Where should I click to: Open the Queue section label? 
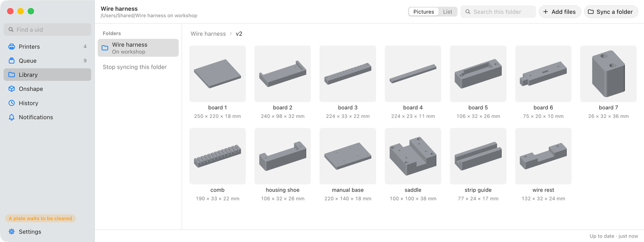pos(28,61)
